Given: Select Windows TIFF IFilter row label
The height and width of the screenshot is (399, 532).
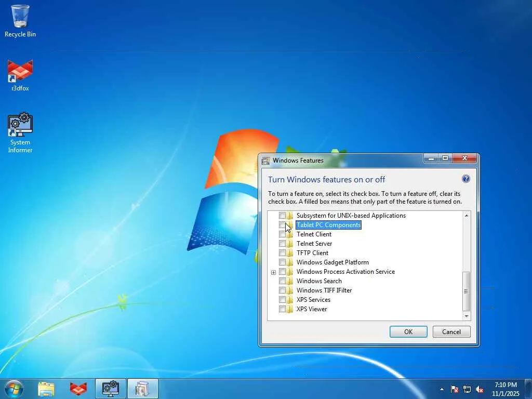Looking at the screenshot, I should 324,290.
